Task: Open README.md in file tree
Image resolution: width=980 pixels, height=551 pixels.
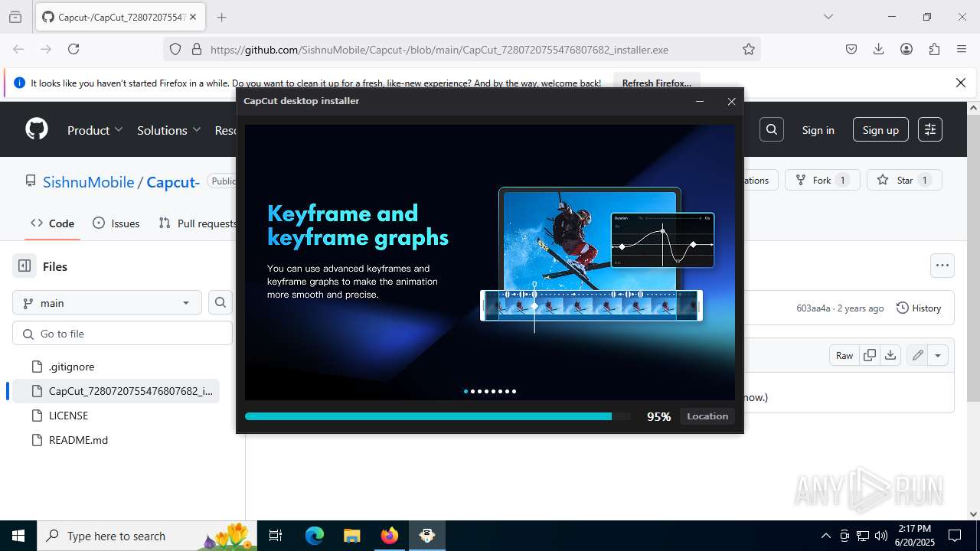Action: [x=78, y=440]
